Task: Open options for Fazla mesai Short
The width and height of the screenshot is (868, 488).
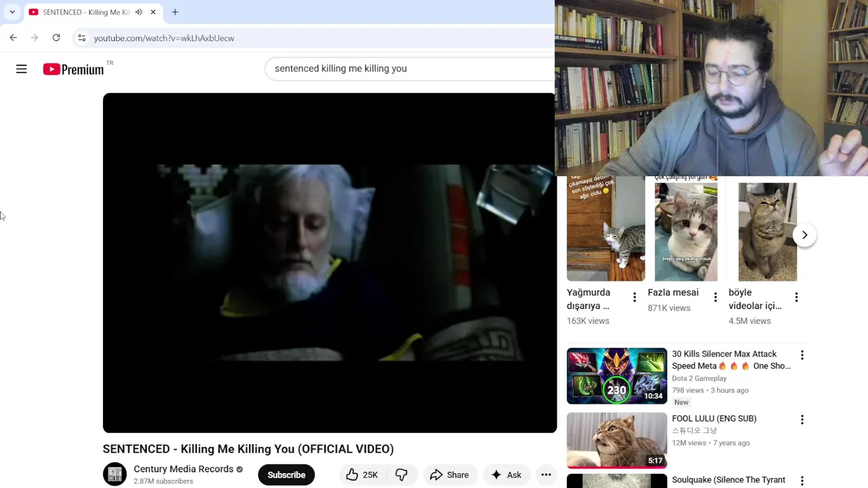Action: point(715,298)
